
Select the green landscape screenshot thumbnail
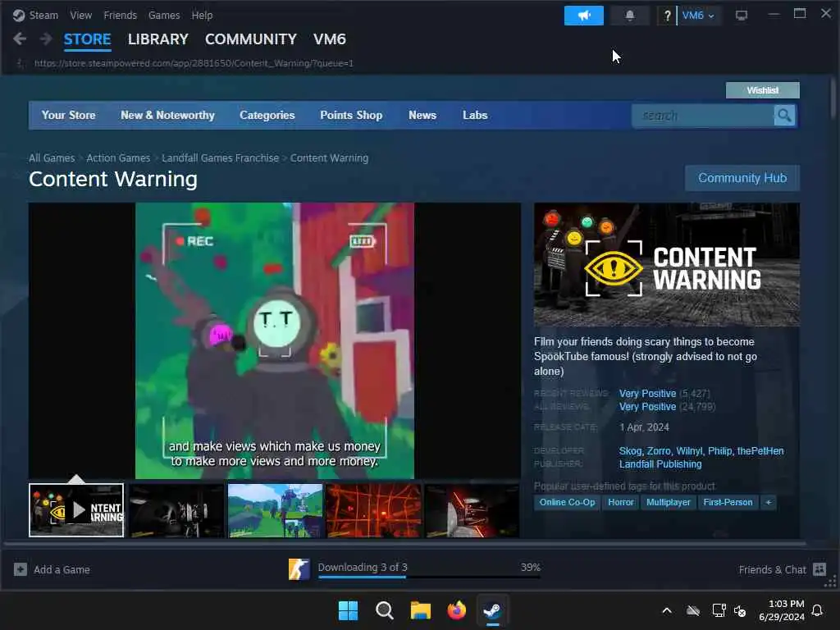[276, 510]
